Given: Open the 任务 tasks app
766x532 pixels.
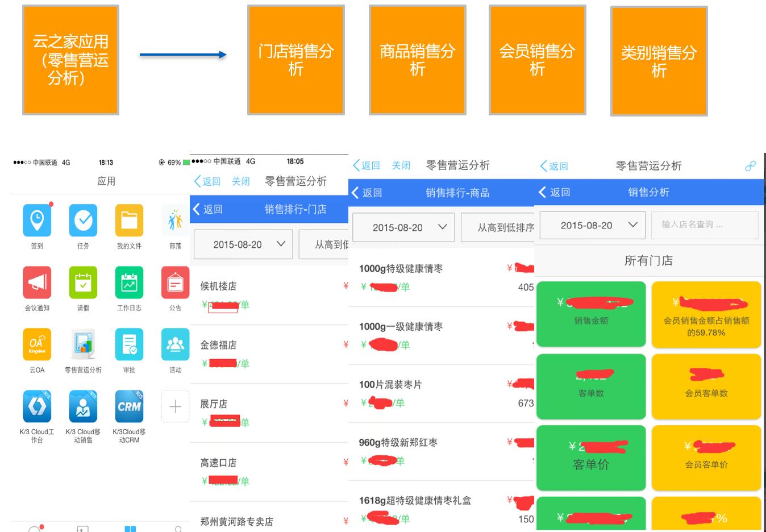Looking at the screenshot, I should tap(84, 221).
